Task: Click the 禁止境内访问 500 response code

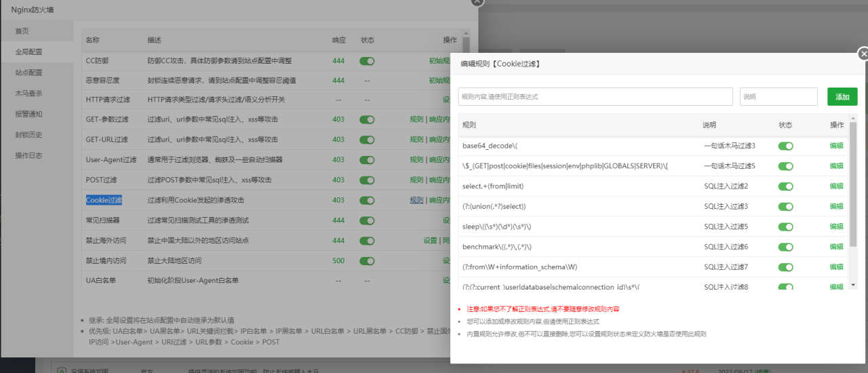Action: point(338,260)
